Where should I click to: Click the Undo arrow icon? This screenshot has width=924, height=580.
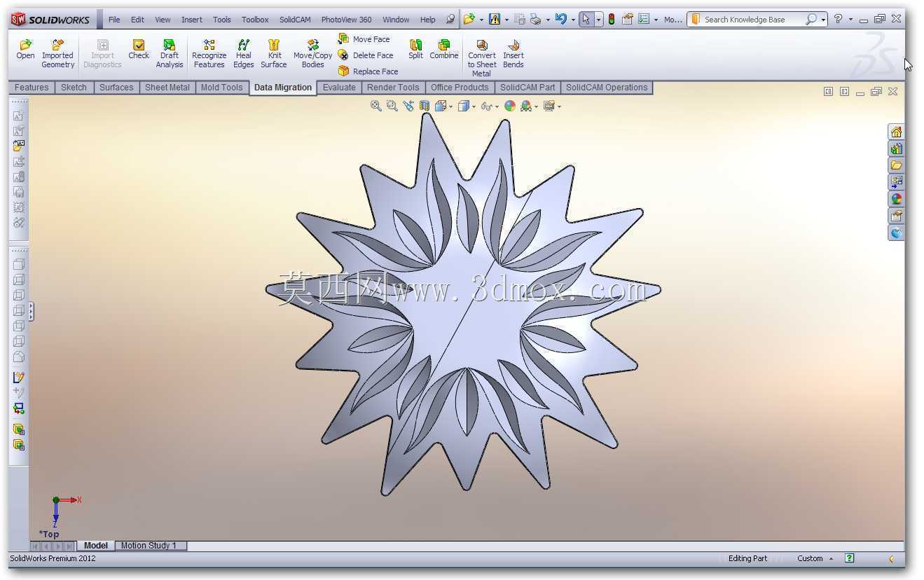click(x=560, y=20)
